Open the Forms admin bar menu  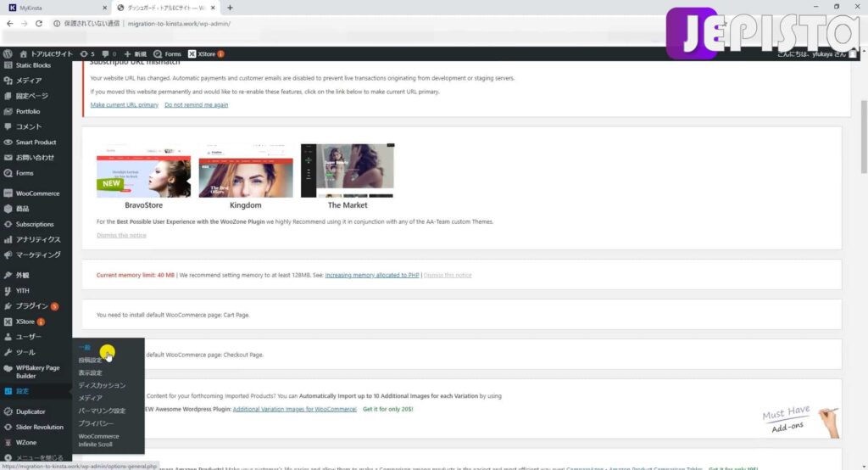167,53
